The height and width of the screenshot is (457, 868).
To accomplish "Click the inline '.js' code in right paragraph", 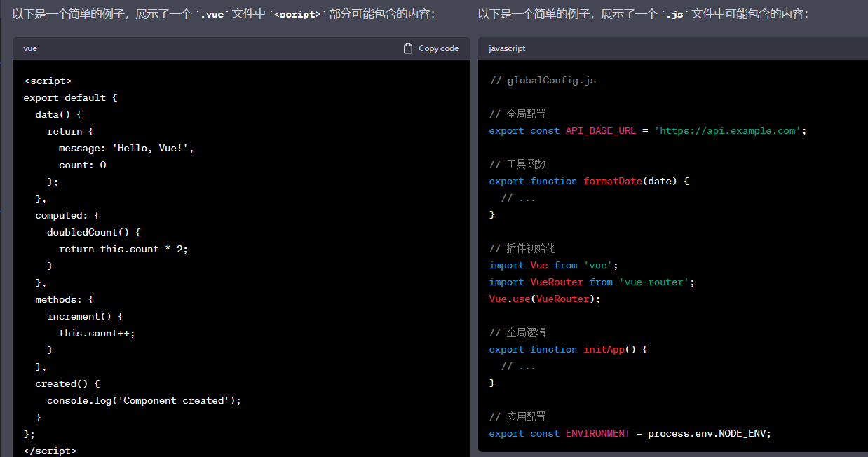I will coord(676,14).
